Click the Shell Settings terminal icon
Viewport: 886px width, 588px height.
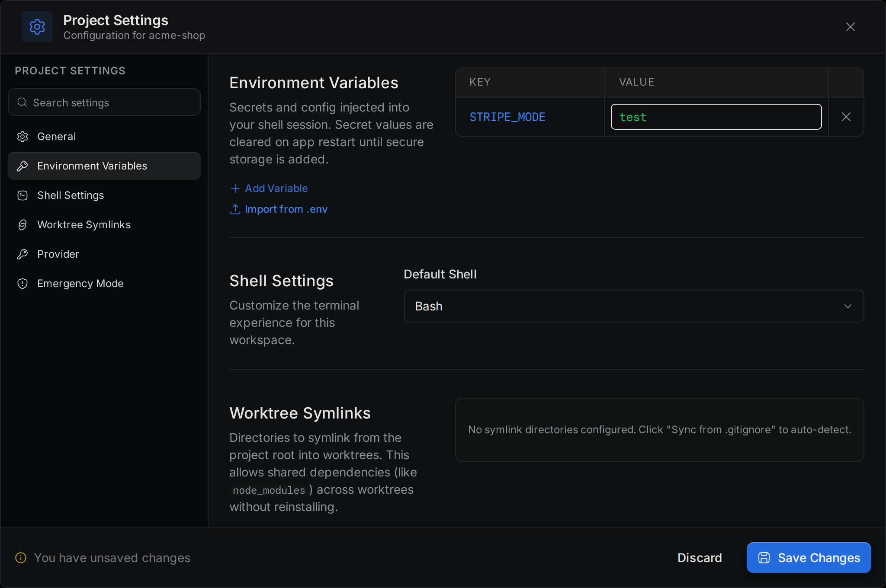click(22, 195)
